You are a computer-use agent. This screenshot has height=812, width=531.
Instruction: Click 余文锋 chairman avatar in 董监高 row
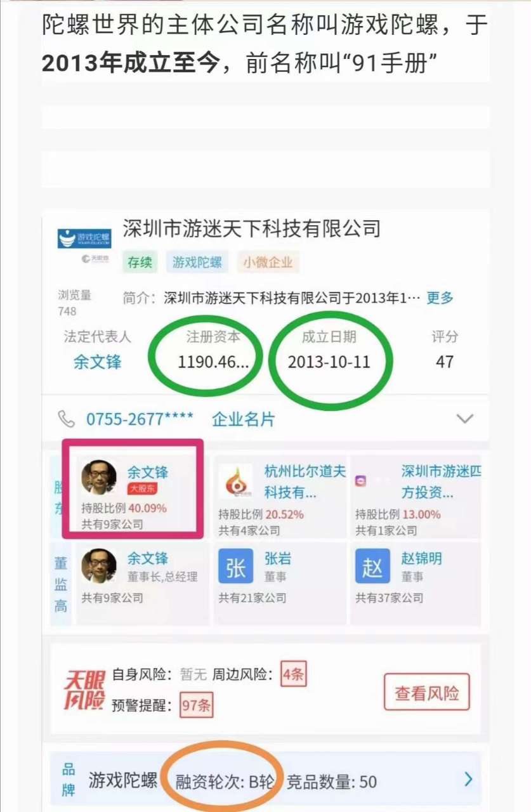coord(99,566)
